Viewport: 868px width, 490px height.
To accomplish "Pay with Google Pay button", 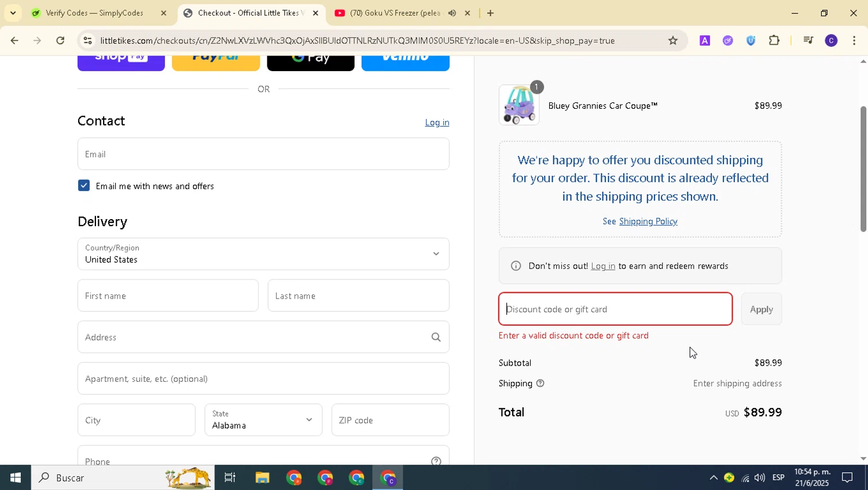I will (311, 63).
